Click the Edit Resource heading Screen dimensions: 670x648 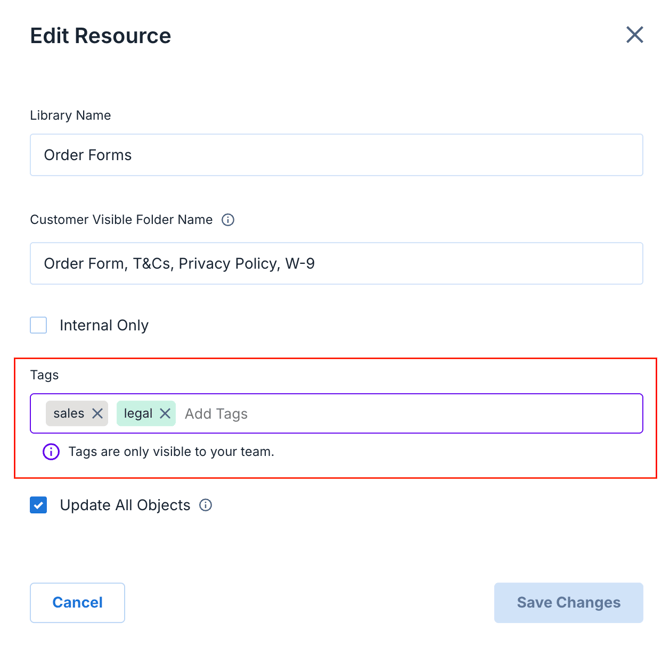click(x=100, y=36)
